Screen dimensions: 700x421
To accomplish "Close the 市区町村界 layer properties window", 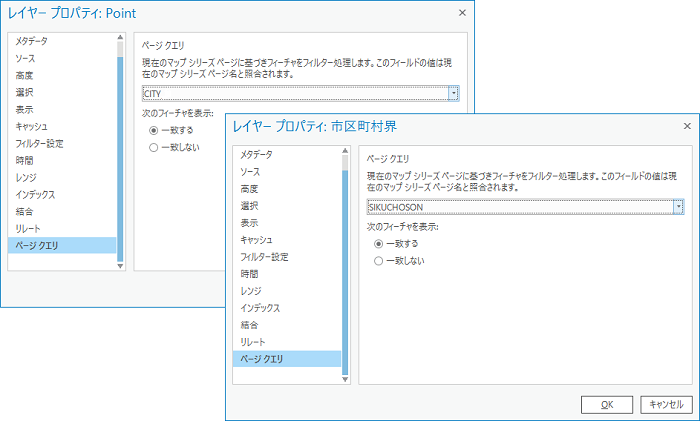I will 688,126.
